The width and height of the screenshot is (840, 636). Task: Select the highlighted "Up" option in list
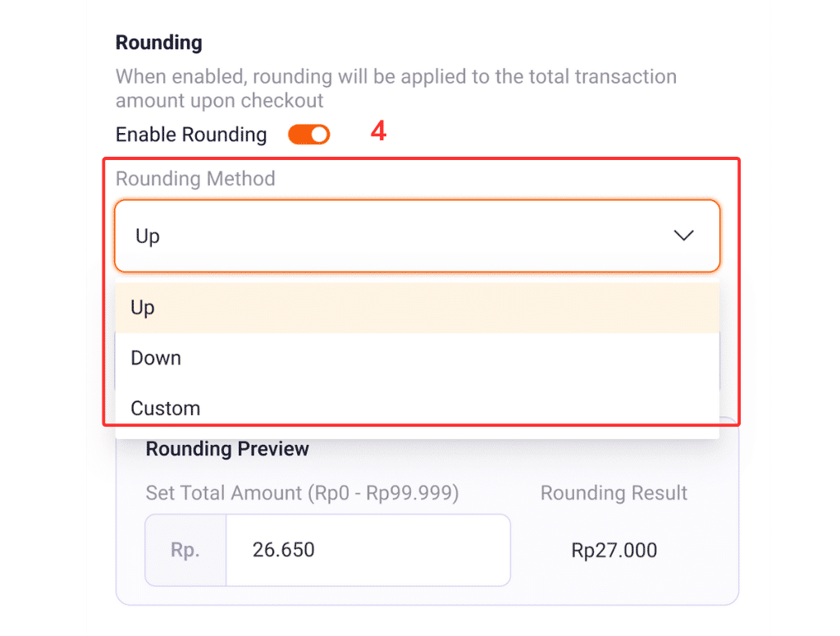(x=144, y=308)
